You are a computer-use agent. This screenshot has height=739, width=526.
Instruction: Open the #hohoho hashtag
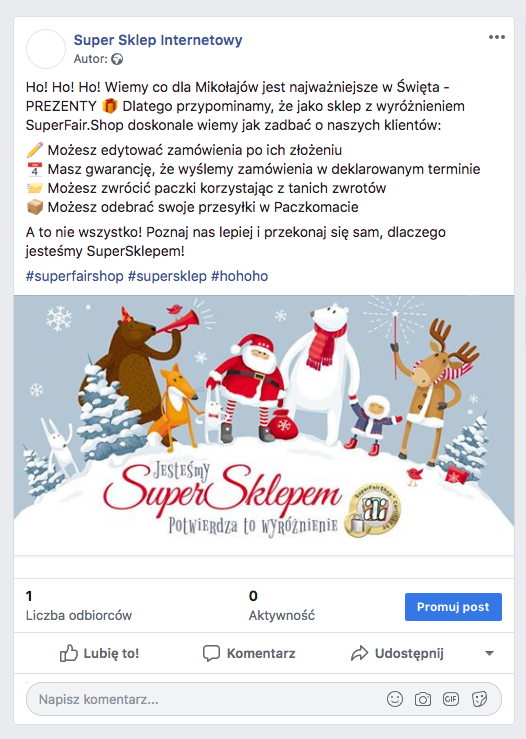239,276
